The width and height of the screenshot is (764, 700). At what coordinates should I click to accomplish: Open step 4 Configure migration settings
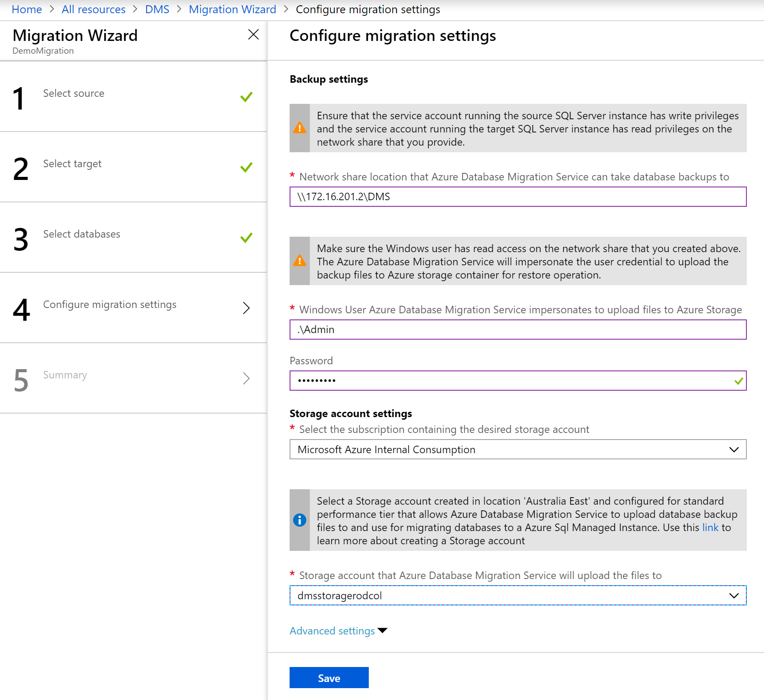click(x=110, y=305)
